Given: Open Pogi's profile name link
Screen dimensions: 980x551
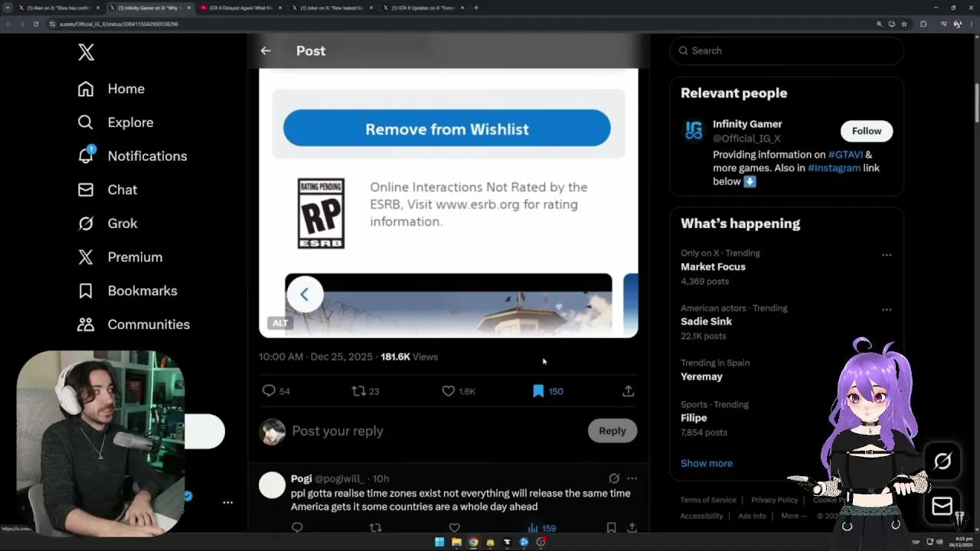Looking at the screenshot, I should pyautogui.click(x=302, y=478).
